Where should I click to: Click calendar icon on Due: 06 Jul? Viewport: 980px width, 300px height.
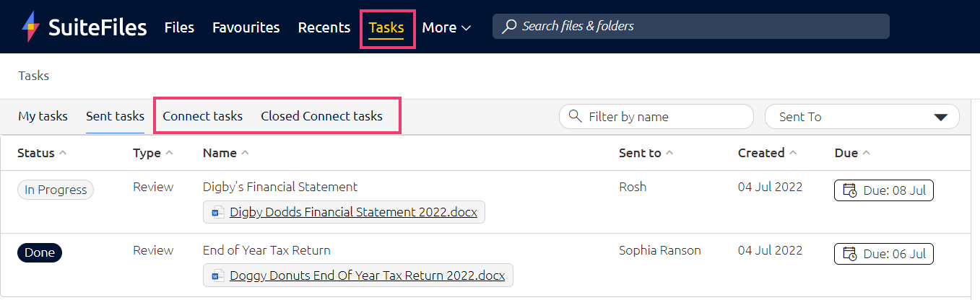point(850,254)
